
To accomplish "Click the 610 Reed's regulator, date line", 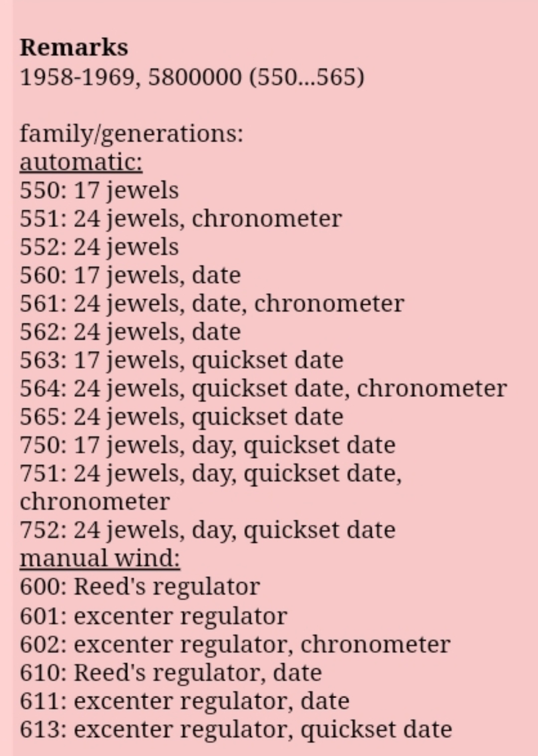I will click(x=170, y=673).
